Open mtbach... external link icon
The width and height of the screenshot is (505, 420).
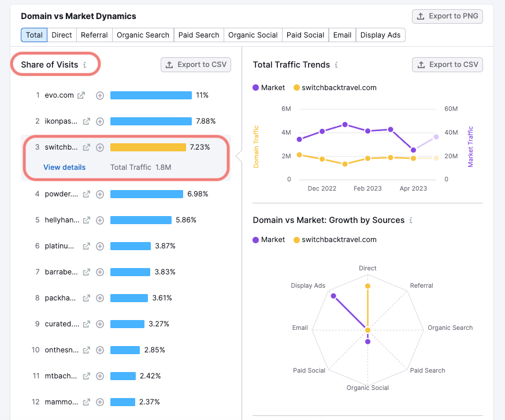(x=86, y=376)
